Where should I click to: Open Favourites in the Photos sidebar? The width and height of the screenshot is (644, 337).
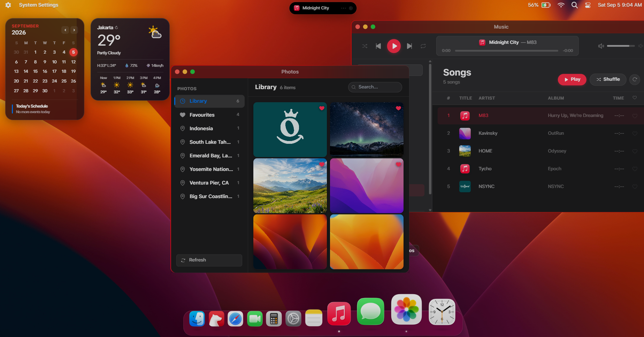pyautogui.click(x=209, y=115)
